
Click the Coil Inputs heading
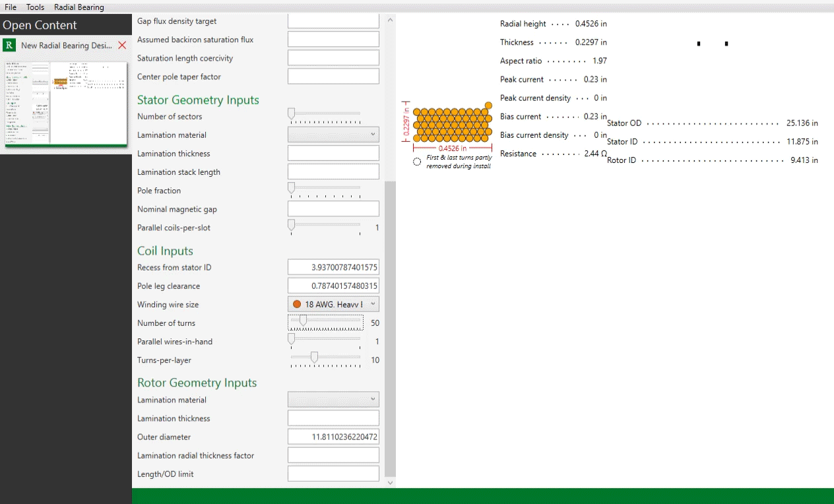(x=165, y=251)
